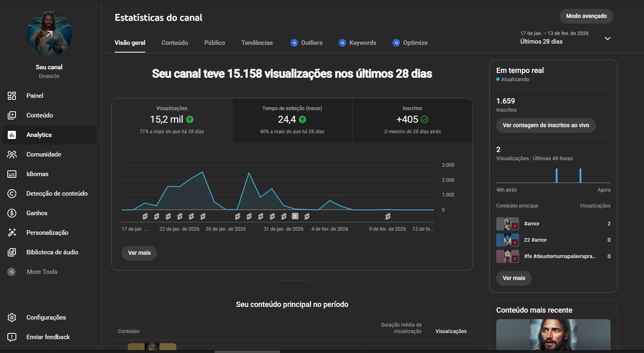Viewport: 644px width, 353px height.
Task: Open the Ganhos dollar icon
Action: click(x=12, y=213)
